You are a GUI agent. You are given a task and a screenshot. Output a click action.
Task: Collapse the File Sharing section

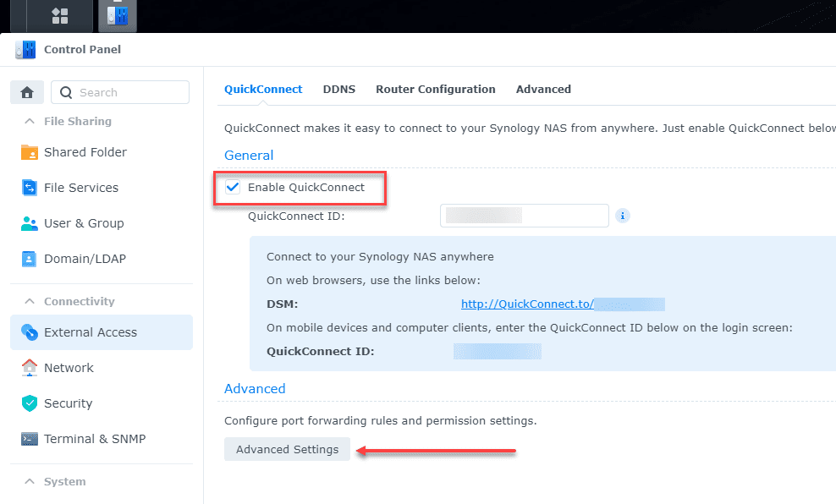[x=30, y=121]
